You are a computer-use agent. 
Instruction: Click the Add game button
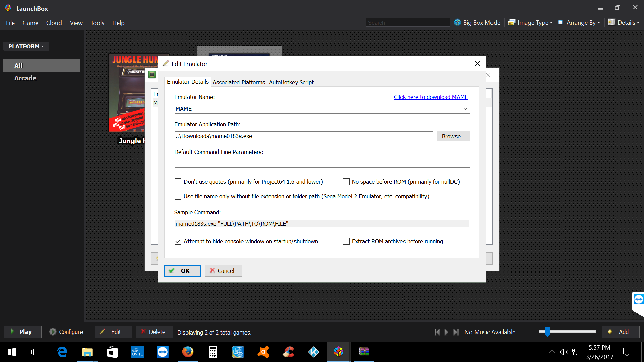(621, 332)
